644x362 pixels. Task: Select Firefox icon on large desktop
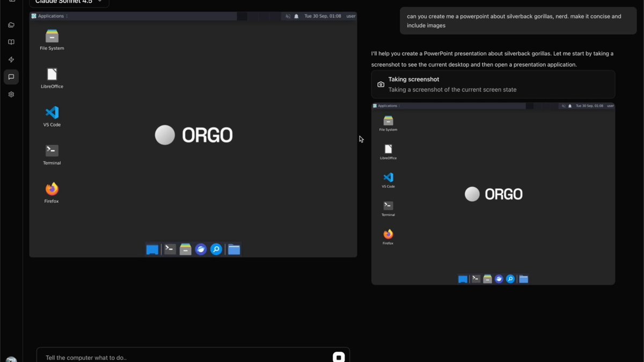[52, 193]
